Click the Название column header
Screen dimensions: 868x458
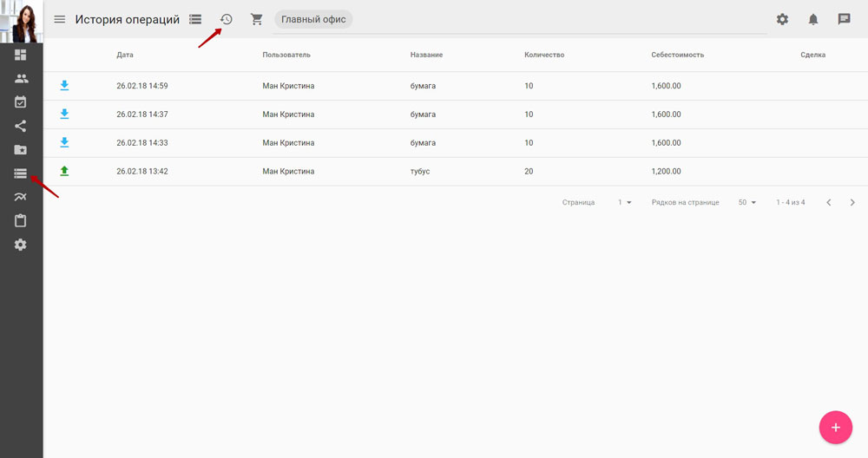(426, 55)
